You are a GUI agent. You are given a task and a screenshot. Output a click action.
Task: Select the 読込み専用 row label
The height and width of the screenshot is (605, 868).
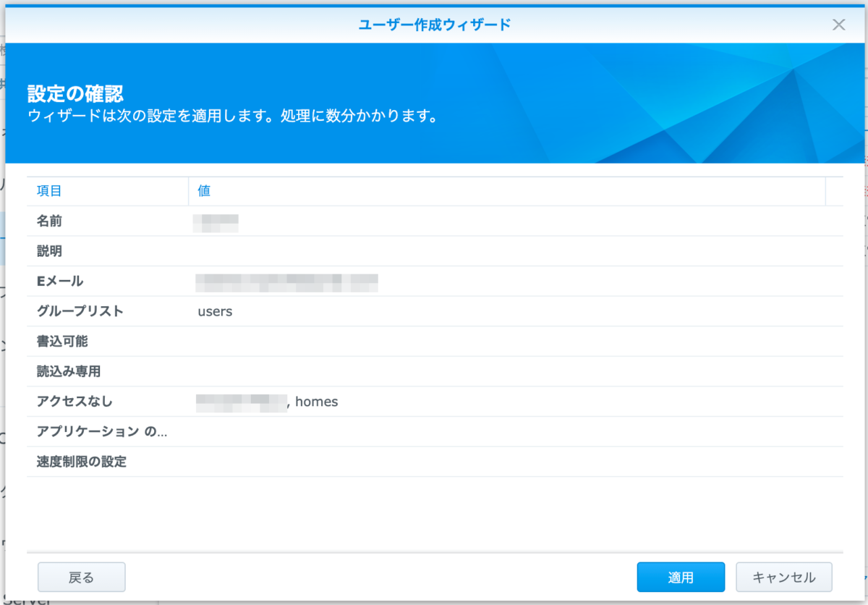coord(69,371)
